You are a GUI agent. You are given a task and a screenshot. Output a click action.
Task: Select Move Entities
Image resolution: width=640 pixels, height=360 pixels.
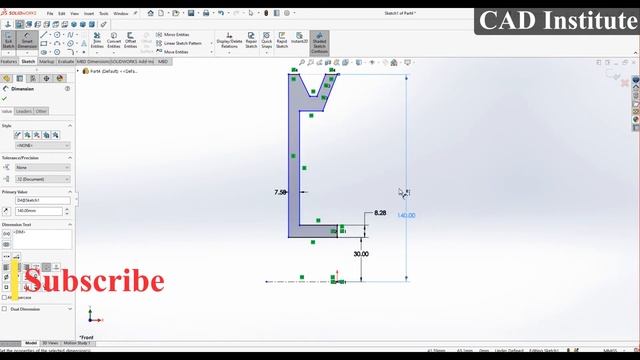[x=172, y=52]
